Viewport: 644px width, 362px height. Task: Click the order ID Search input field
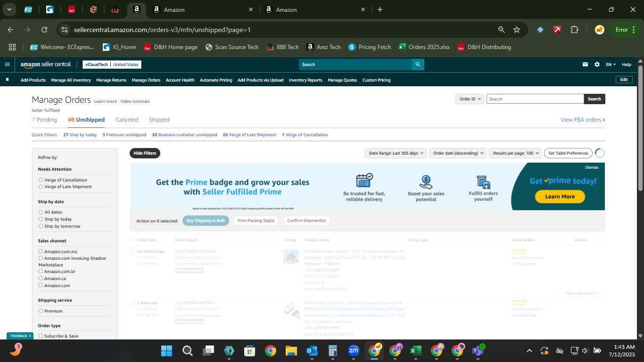pos(535,99)
